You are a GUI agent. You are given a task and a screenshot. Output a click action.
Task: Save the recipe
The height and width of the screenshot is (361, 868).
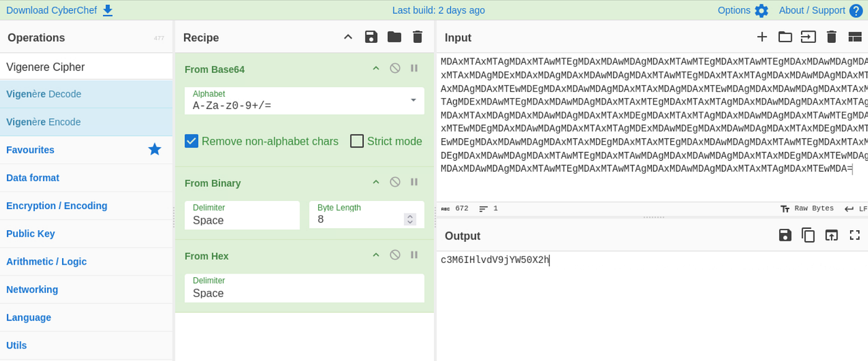pyautogui.click(x=371, y=37)
